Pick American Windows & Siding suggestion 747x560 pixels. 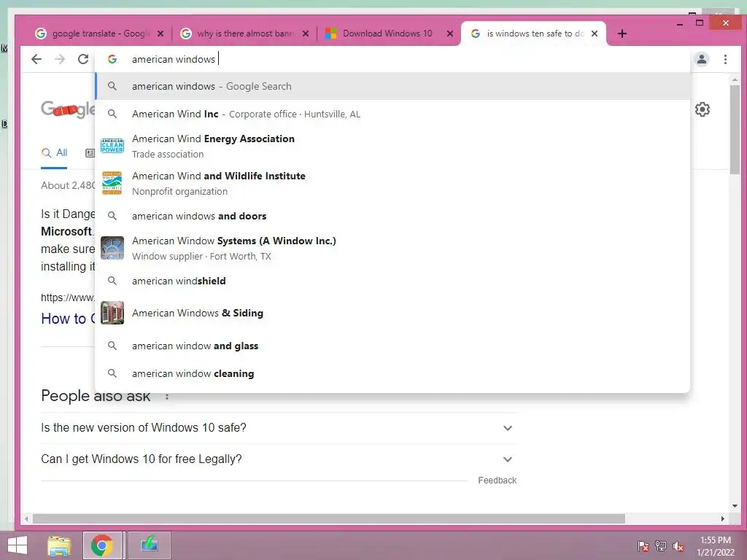tap(393, 313)
